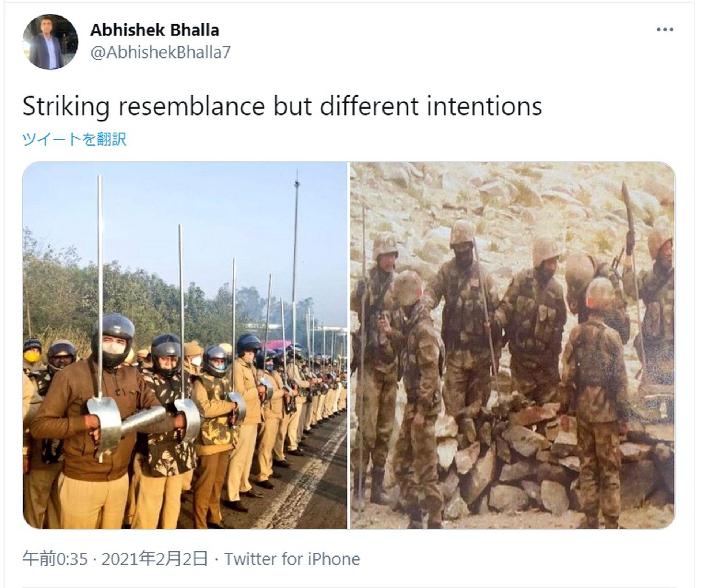Translate the tweet via ツイートを翻訳
This screenshot has height=588, width=702.
coord(74,139)
